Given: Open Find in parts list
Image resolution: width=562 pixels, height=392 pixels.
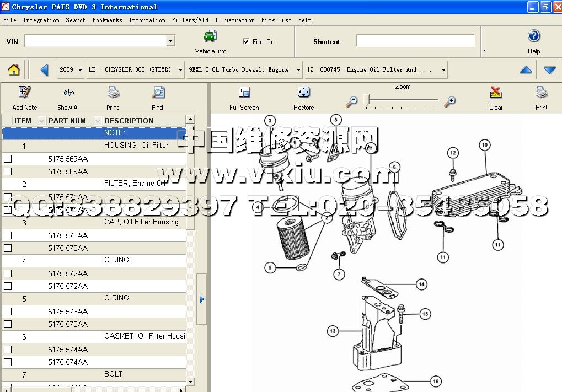Looking at the screenshot, I should tap(158, 93).
